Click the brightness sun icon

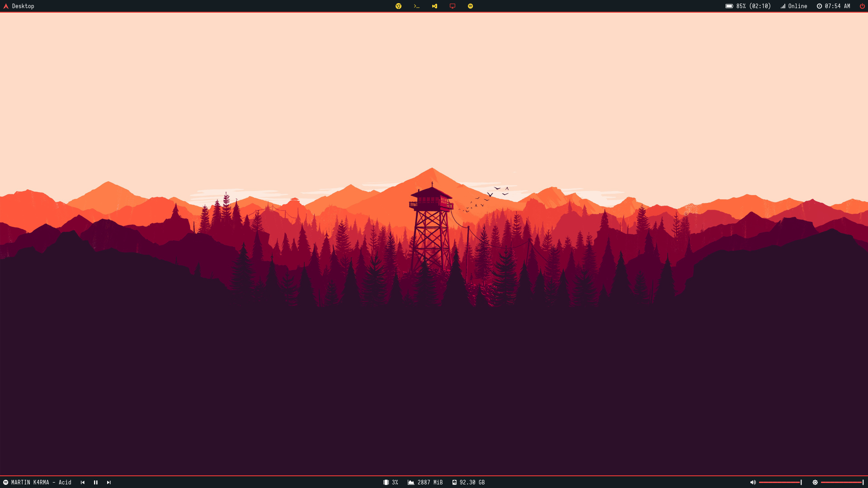[815, 483]
